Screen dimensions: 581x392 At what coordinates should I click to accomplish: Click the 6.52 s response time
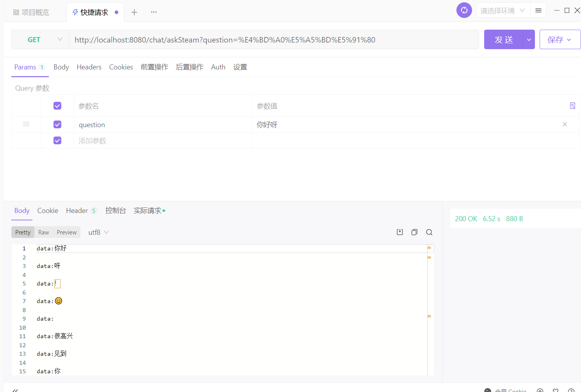click(x=492, y=219)
